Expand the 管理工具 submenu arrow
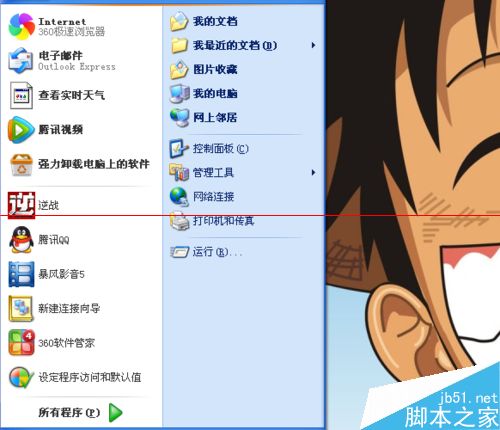The image size is (500, 430). tap(313, 172)
